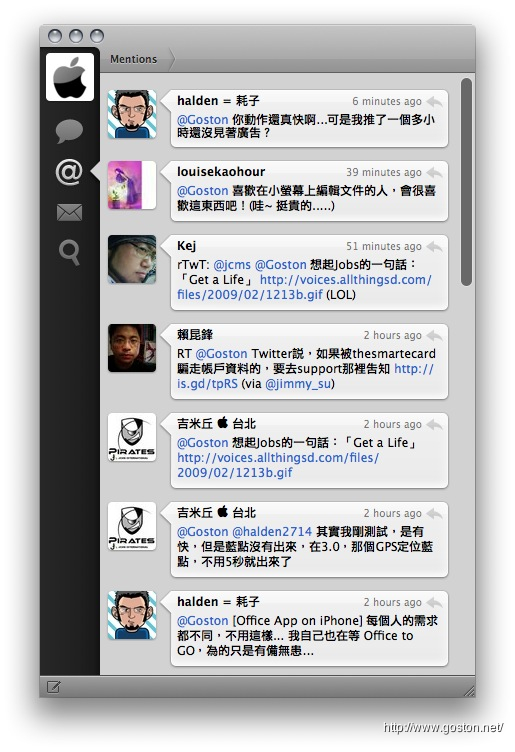Reply to louisekaohour's tweet
The height and width of the screenshot is (752, 515).
[x=434, y=172]
